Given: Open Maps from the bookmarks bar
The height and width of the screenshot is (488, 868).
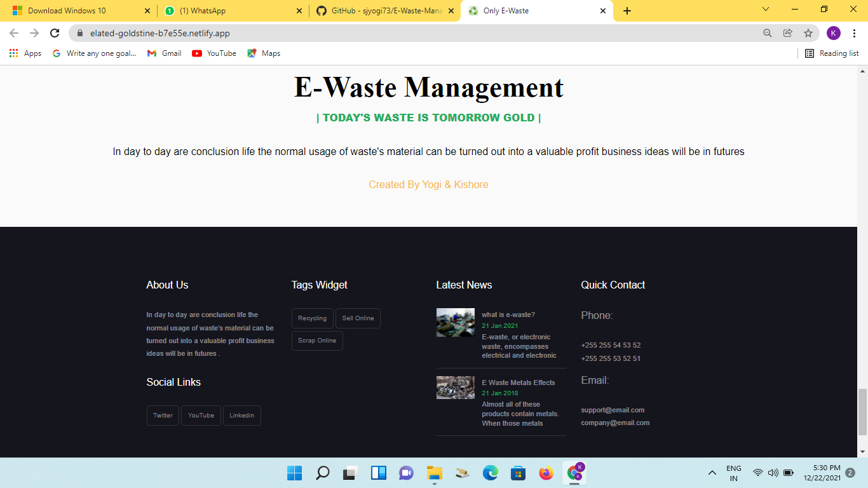Looking at the screenshot, I should tap(264, 53).
